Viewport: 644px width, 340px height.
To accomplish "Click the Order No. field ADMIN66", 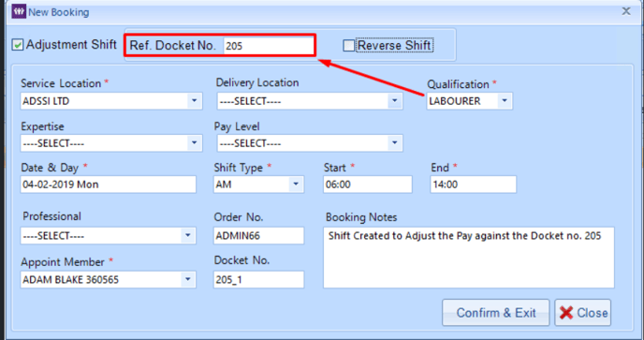I will (258, 236).
